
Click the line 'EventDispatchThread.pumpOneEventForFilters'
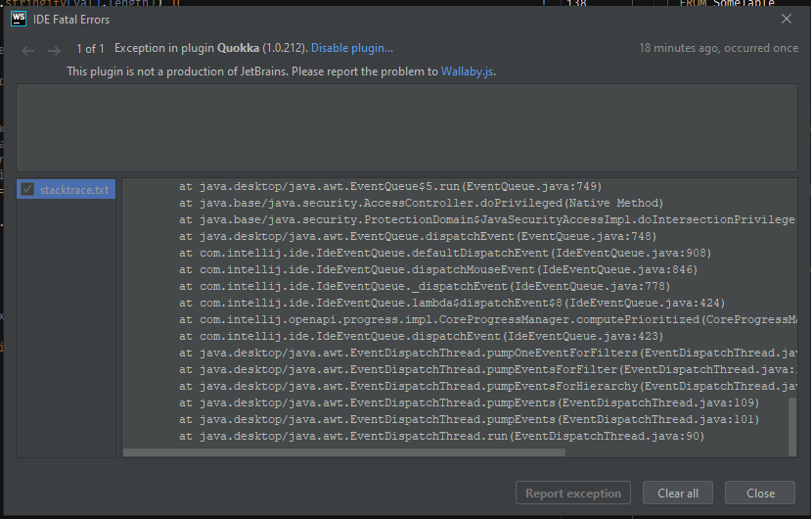tap(488, 353)
